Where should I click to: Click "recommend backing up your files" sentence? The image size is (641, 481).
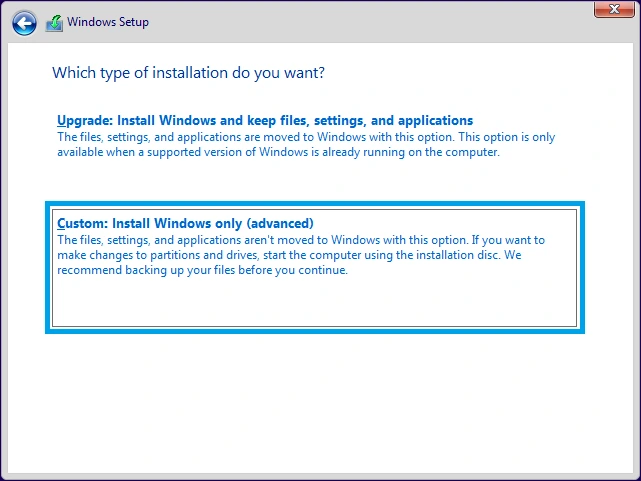tap(202, 270)
